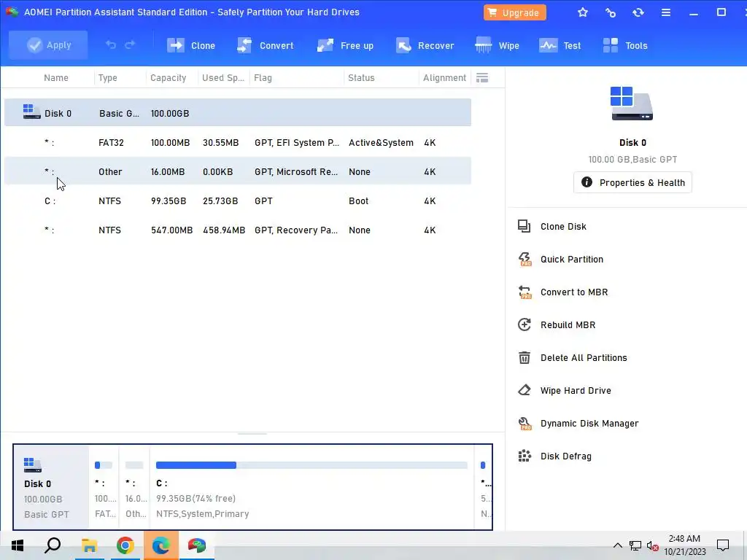Open the Free up toolbar option

[345, 46]
